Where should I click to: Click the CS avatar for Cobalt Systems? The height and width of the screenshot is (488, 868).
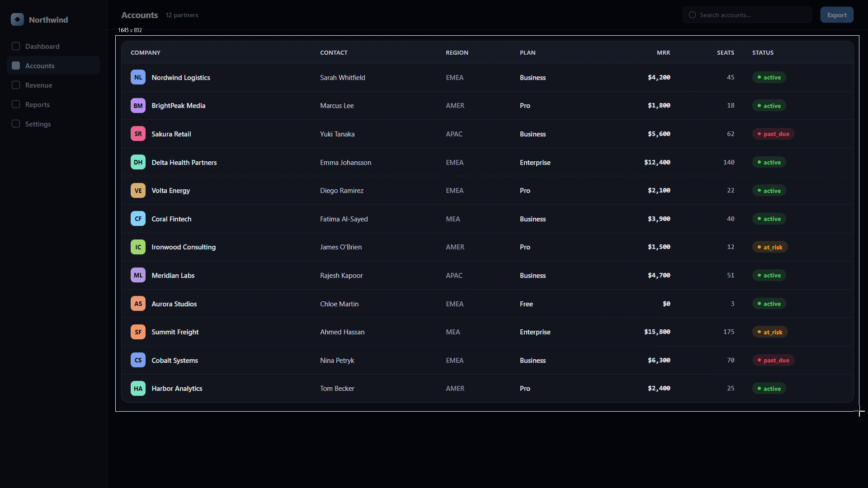point(138,360)
